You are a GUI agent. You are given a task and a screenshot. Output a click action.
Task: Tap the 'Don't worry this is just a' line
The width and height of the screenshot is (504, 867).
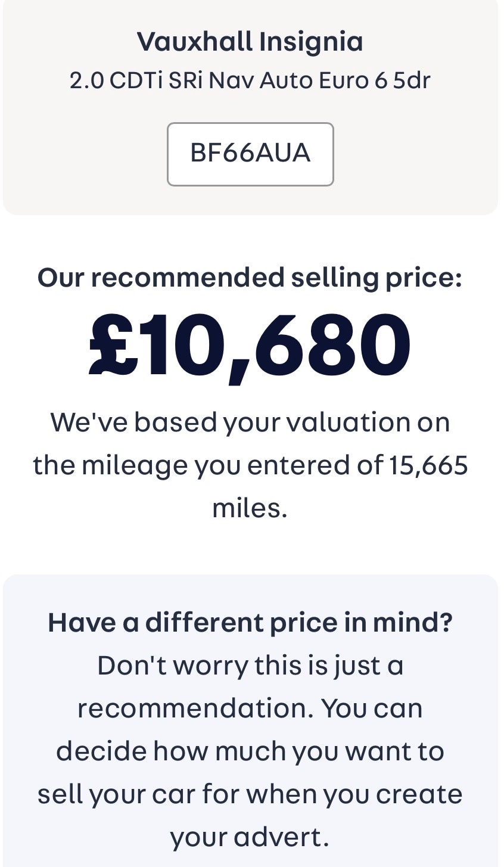tap(250, 666)
